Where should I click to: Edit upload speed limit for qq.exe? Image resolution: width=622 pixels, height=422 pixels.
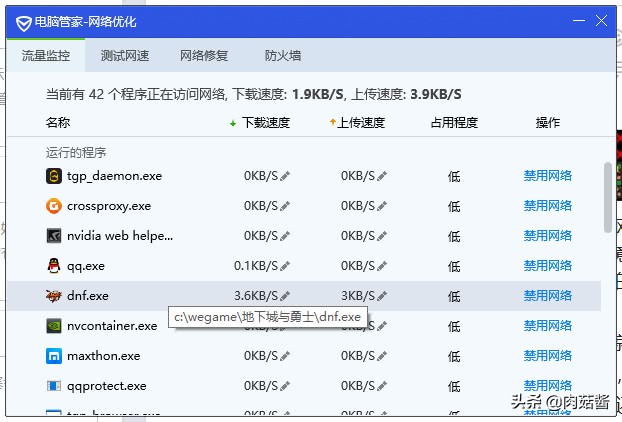(382, 266)
